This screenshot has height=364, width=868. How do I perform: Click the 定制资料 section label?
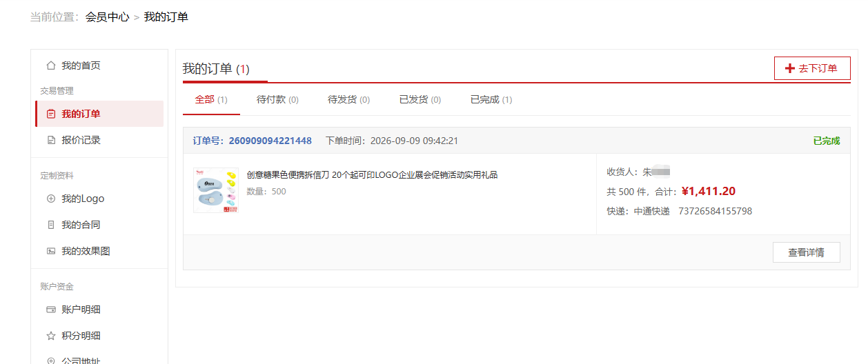click(x=57, y=175)
